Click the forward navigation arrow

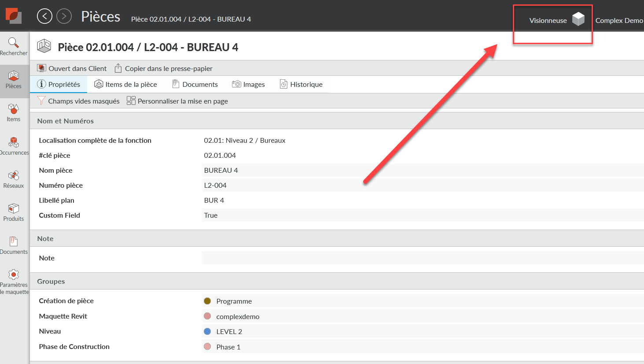(64, 16)
